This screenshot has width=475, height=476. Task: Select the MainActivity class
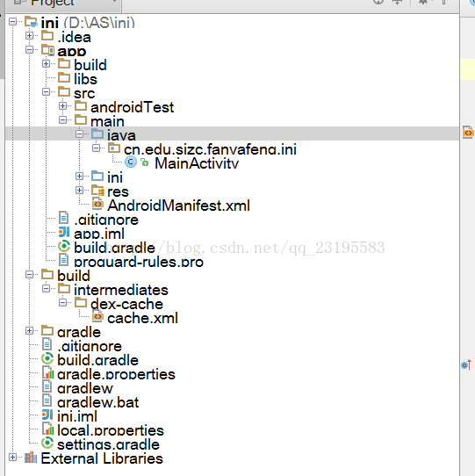click(197, 163)
